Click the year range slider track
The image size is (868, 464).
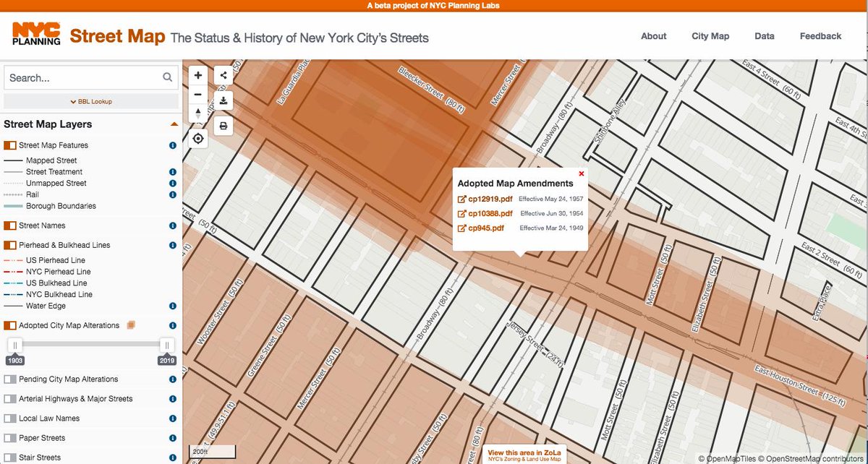click(x=91, y=345)
